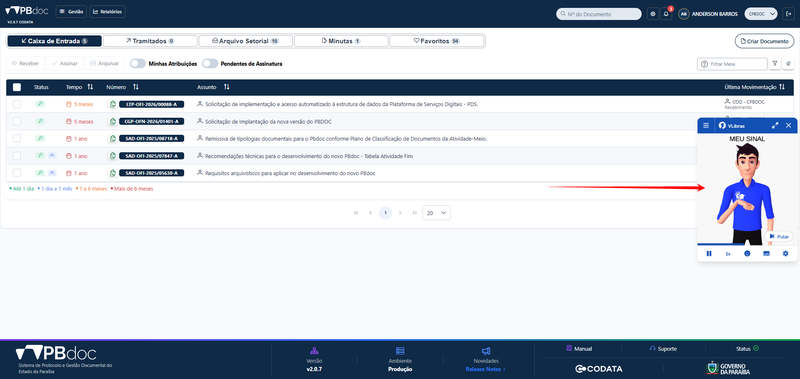This screenshot has height=379, width=800.
Task: Click the Filtrar Mesa input field
Action: click(732, 64)
